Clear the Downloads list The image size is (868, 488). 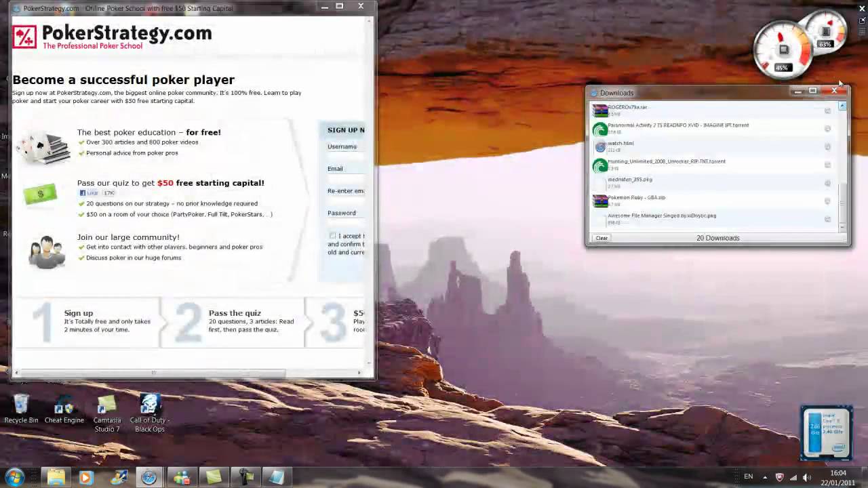tap(601, 238)
